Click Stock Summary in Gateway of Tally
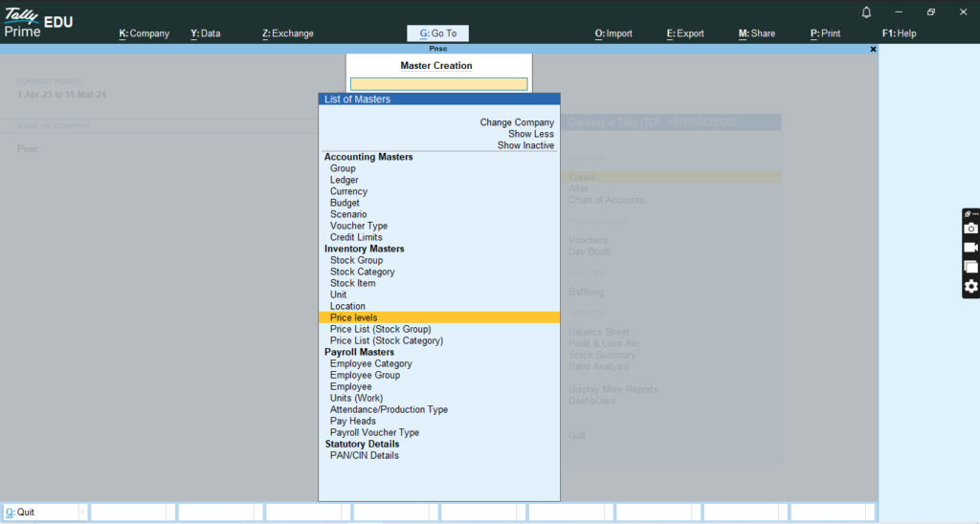Viewport: 980px width, 524px height. pos(603,356)
